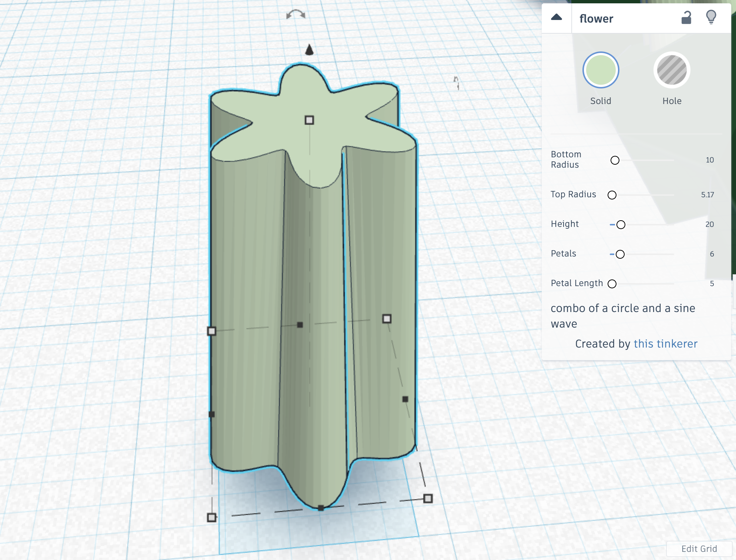This screenshot has height=560, width=736.
Task: Click the Edit Grid button
Action: (x=699, y=549)
